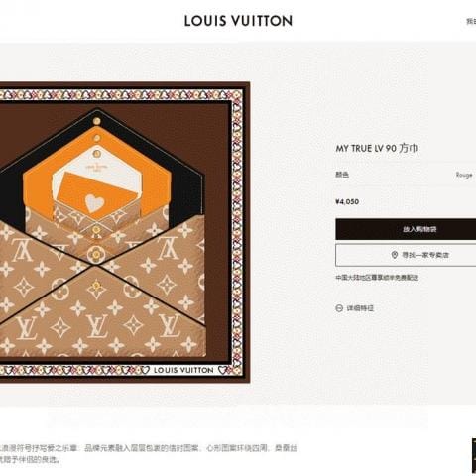Click the LOUIS VUITTON signature on the scarf border

click(183, 370)
